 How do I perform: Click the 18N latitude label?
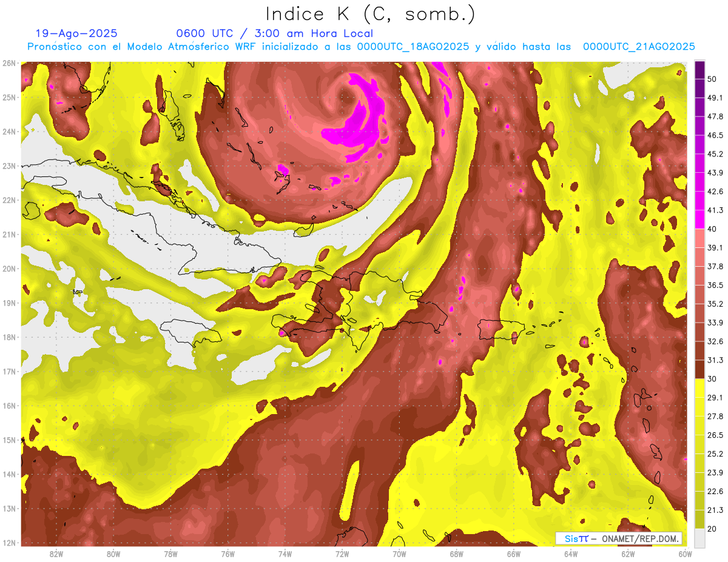coord(10,337)
